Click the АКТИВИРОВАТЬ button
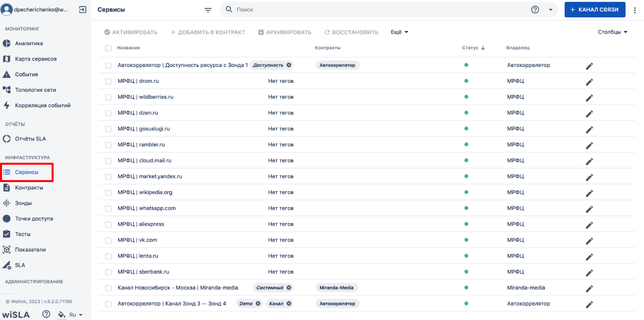 click(130, 32)
